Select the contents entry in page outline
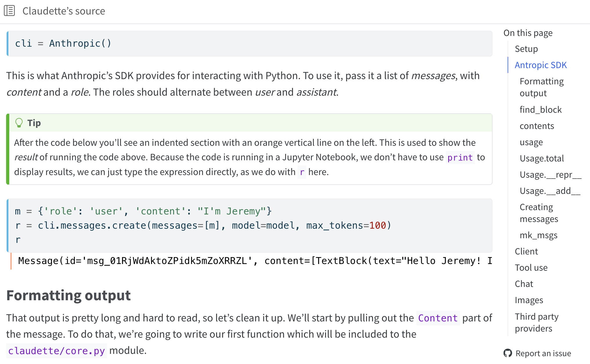The width and height of the screenshot is (590, 364). (x=537, y=126)
